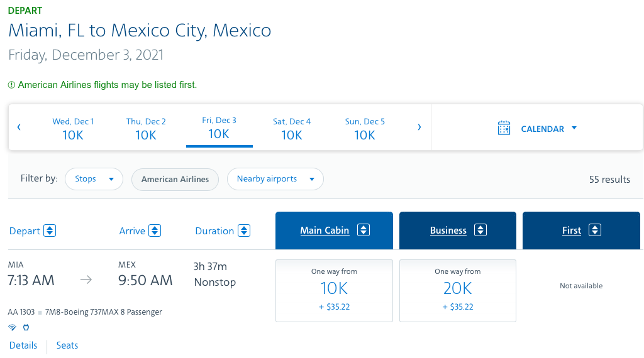The width and height of the screenshot is (644, 358).
Task: Click the power outlet amenity icon
Action: [26, 327]
